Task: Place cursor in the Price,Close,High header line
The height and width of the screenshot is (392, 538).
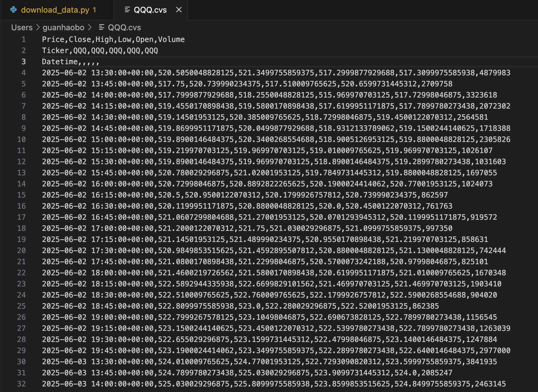Action: [x=113, y=40]
